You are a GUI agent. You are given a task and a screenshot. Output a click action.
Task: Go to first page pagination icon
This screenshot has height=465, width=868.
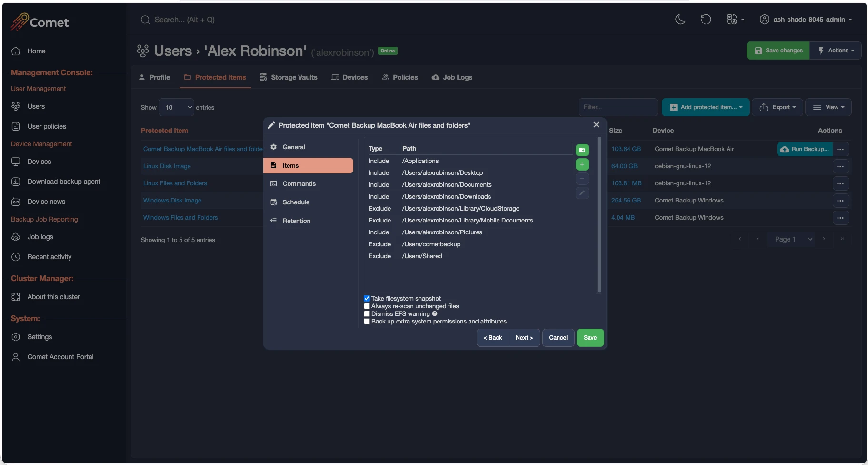(x=739, y=239)
